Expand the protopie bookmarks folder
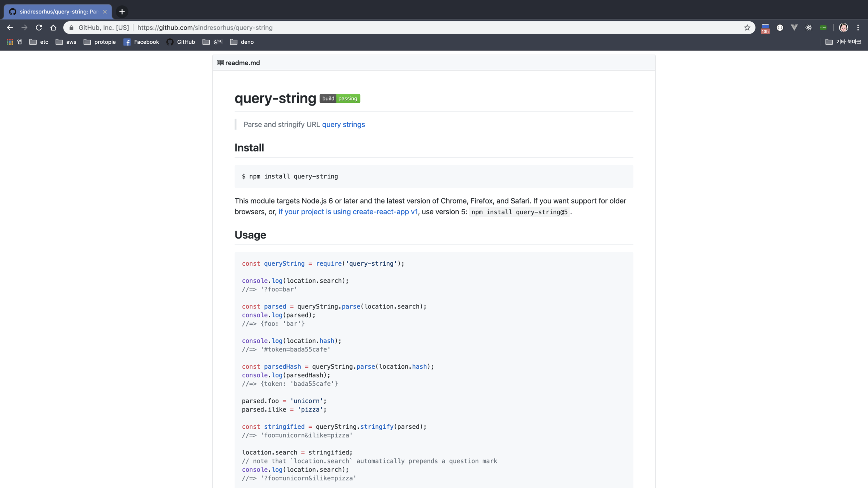868x488 pixels. [99, 42]
